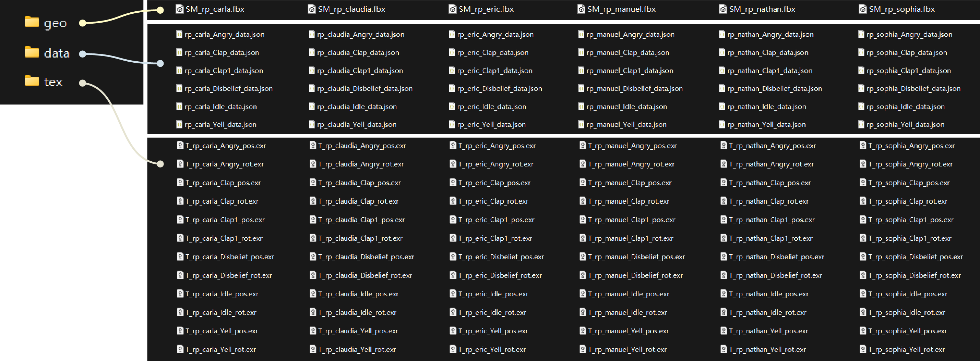
Task: Select file T_rp_nathan_Yell_pos.exr
Action: 768,331
